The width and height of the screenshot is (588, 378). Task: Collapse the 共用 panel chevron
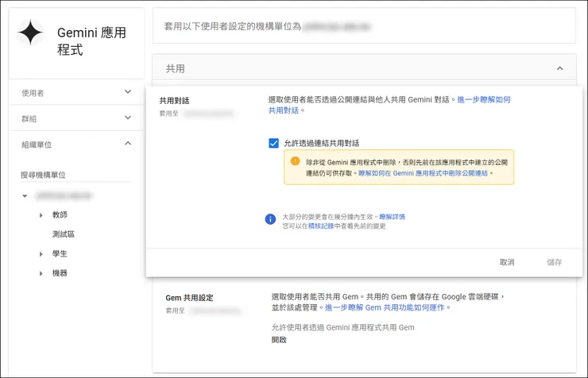pyautogui.click(x=560, y=68)
